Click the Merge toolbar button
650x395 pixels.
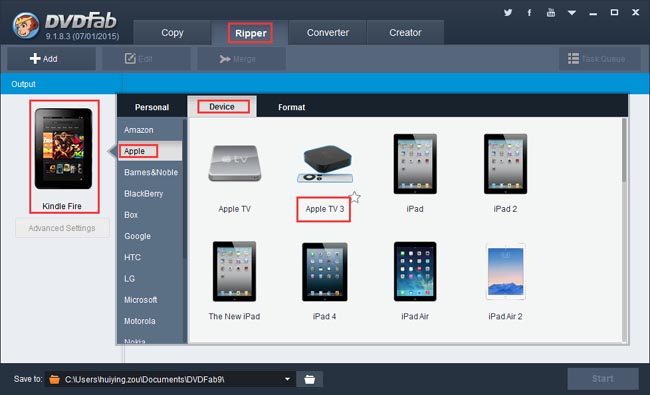(241, 59)
